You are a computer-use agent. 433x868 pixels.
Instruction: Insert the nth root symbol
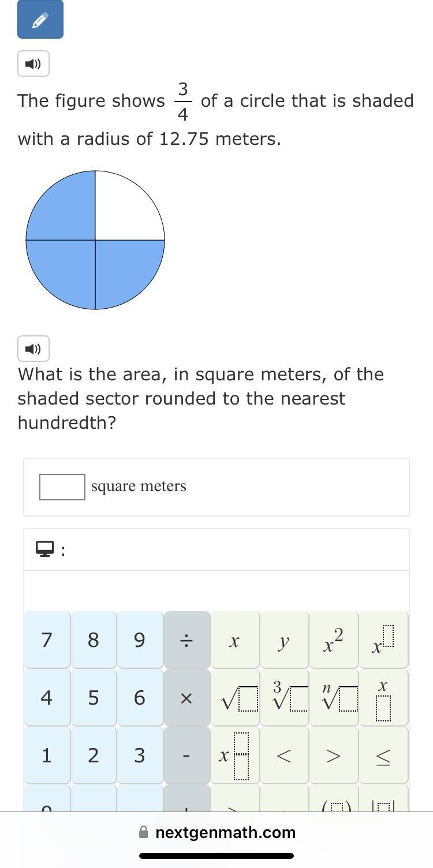coord(334,697)
